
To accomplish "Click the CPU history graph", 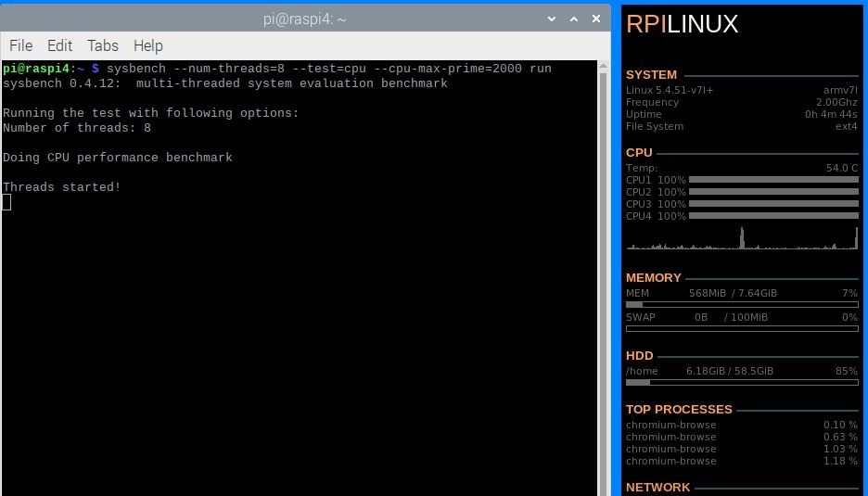I will click(742, 239).
